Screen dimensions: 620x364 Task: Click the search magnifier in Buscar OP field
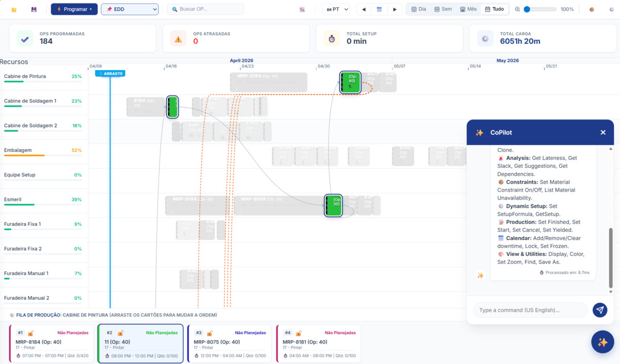(x=173, y=9)
